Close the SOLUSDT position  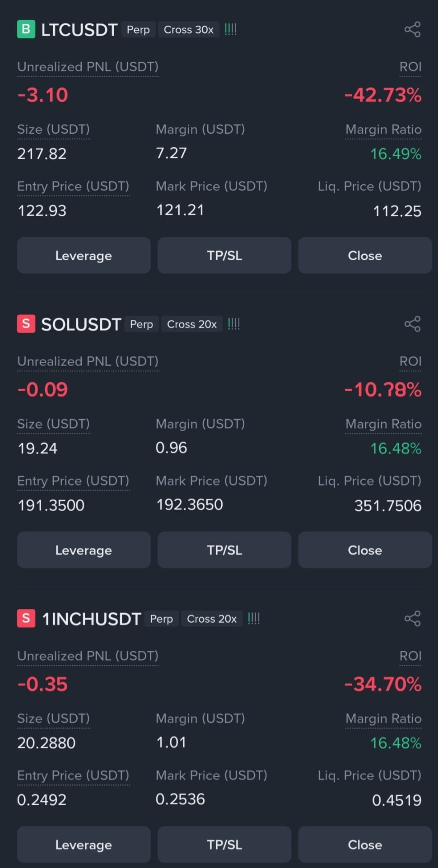[365, 550]
